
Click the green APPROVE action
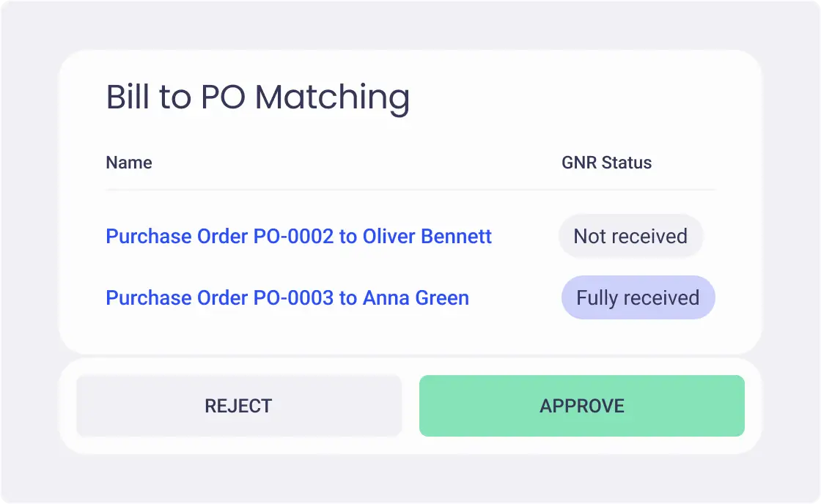point(581,405)
